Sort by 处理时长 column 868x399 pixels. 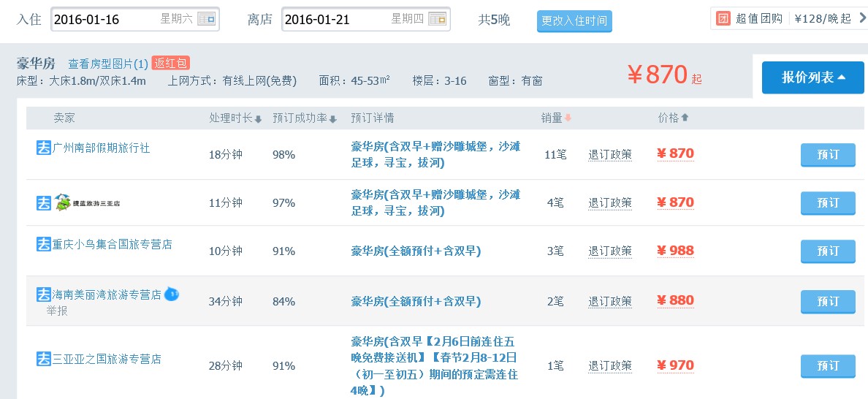click(x=235, y=118)
